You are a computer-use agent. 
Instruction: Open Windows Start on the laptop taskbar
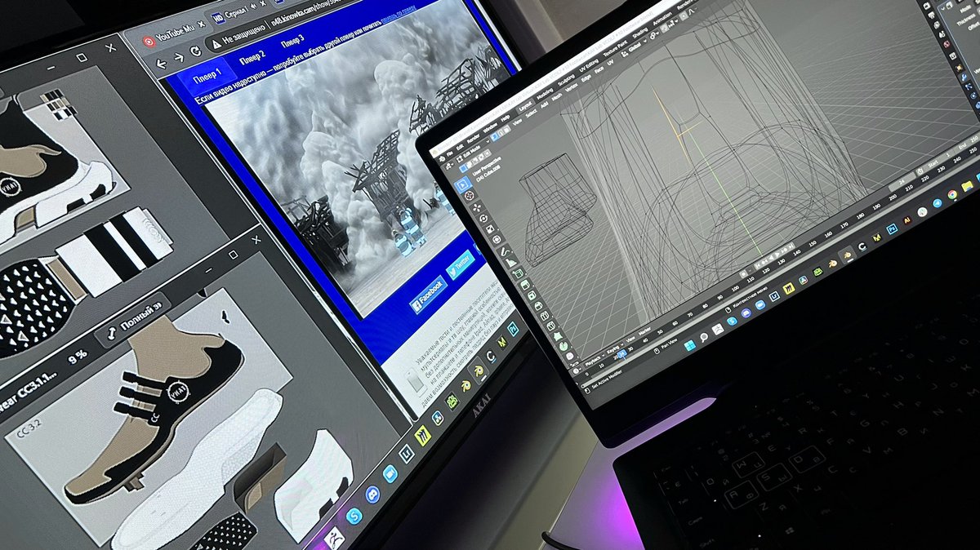690,345
